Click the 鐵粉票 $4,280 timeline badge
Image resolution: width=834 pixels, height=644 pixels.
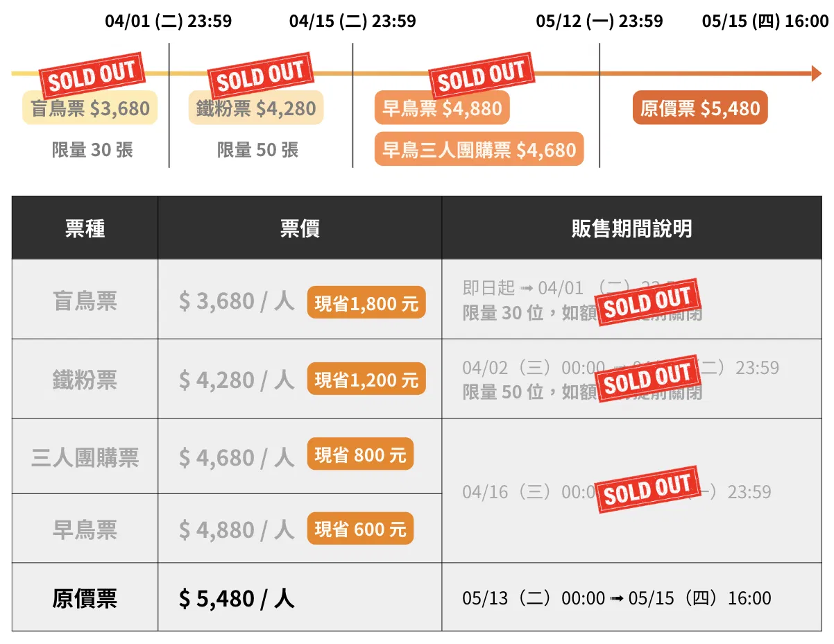pos(256,108)
